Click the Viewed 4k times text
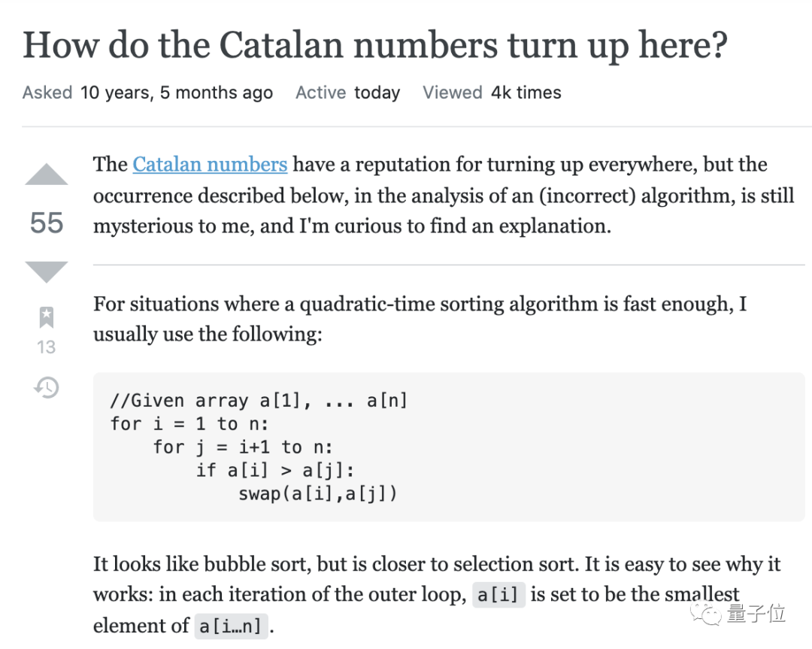 point(492,92)
